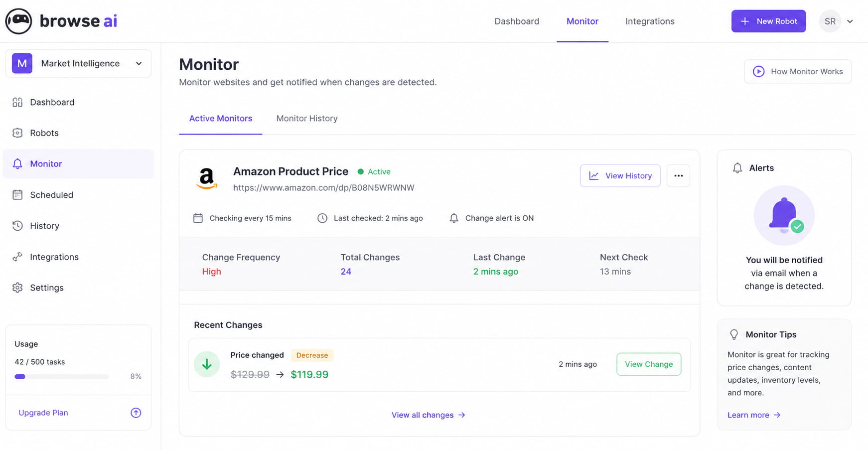868x450 pixels.
Task: Click the Alerts panel bell icon
Action: (737, 168)
